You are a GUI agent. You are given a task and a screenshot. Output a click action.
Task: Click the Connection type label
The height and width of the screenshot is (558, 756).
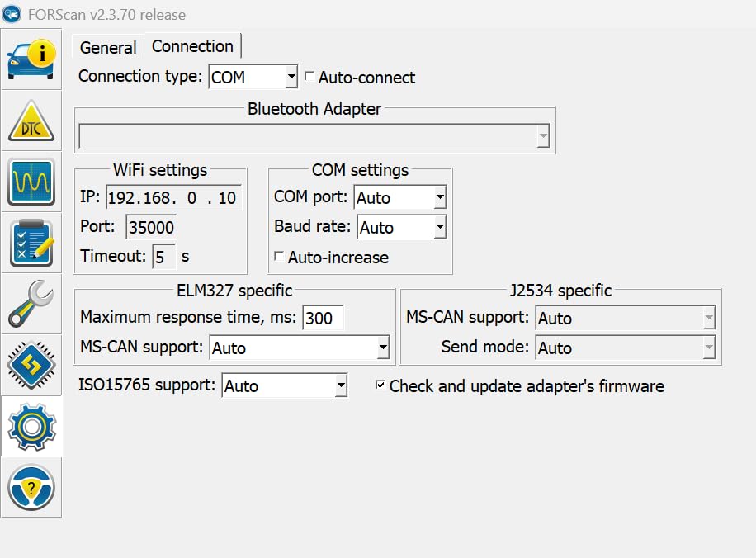tap(139, 76)
